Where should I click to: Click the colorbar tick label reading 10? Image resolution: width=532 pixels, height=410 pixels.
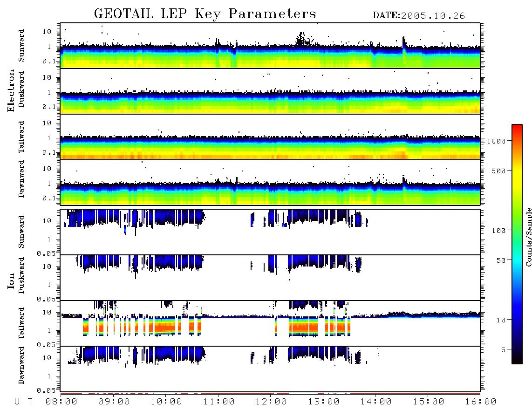501,321
